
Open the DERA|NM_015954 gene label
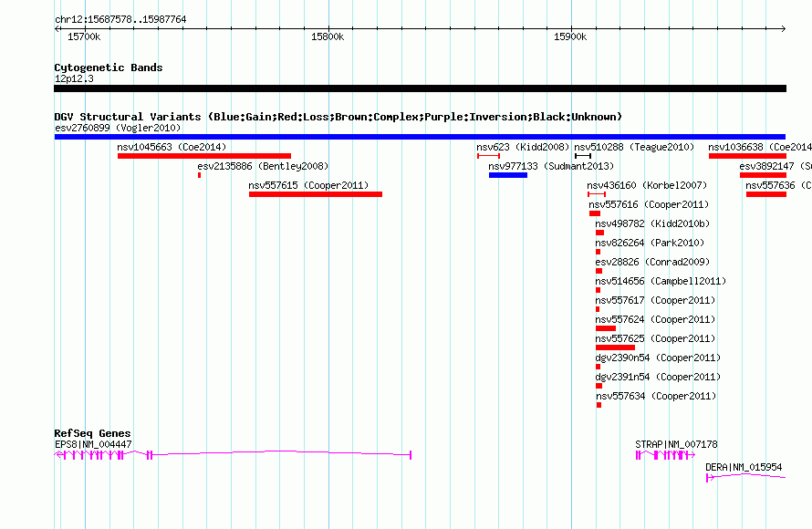pos(744,467)
